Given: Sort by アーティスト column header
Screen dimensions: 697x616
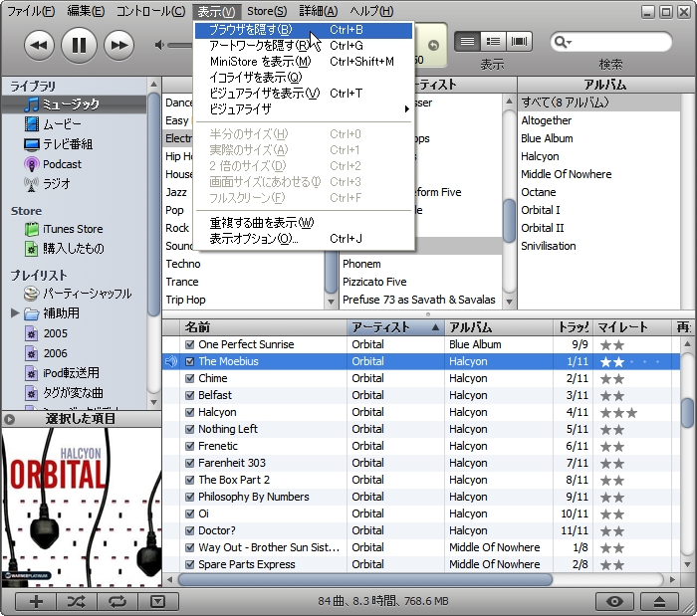Looking at the screenshot, I should pyautogui.click(x=395, y=327).
